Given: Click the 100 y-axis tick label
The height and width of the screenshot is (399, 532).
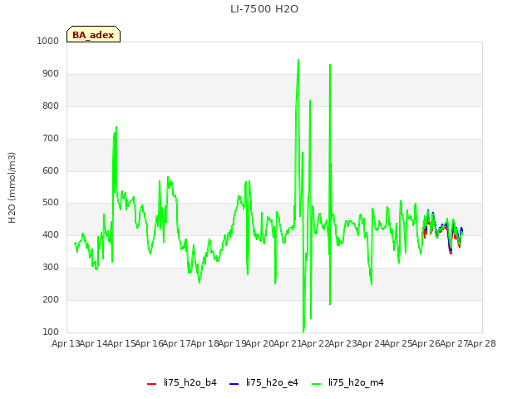Looking at the screenshot, I should pos(51,332).
